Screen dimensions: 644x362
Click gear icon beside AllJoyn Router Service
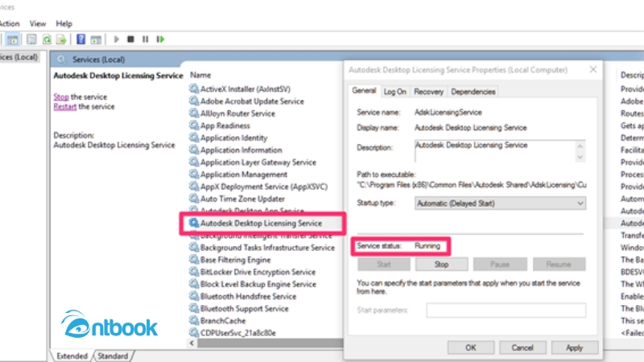(x=193, y=113)
